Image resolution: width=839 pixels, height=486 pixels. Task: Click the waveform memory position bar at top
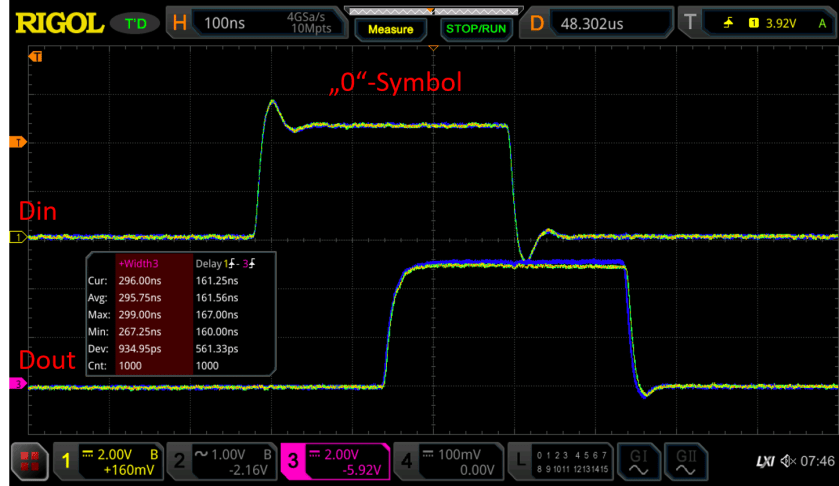coord(433,11)
